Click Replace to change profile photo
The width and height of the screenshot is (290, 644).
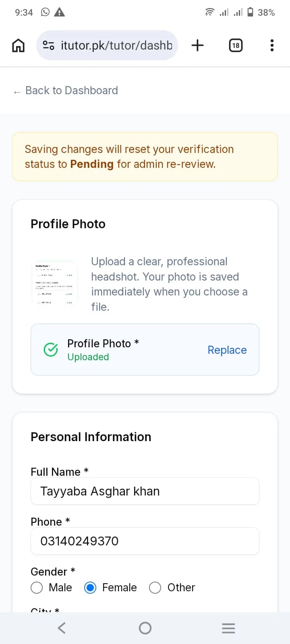pos(227,350)
